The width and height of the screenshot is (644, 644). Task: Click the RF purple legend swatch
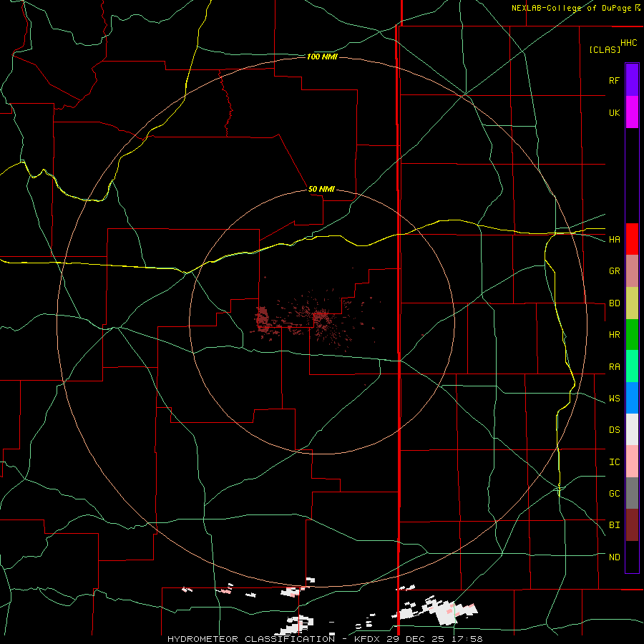pos(632,80)
